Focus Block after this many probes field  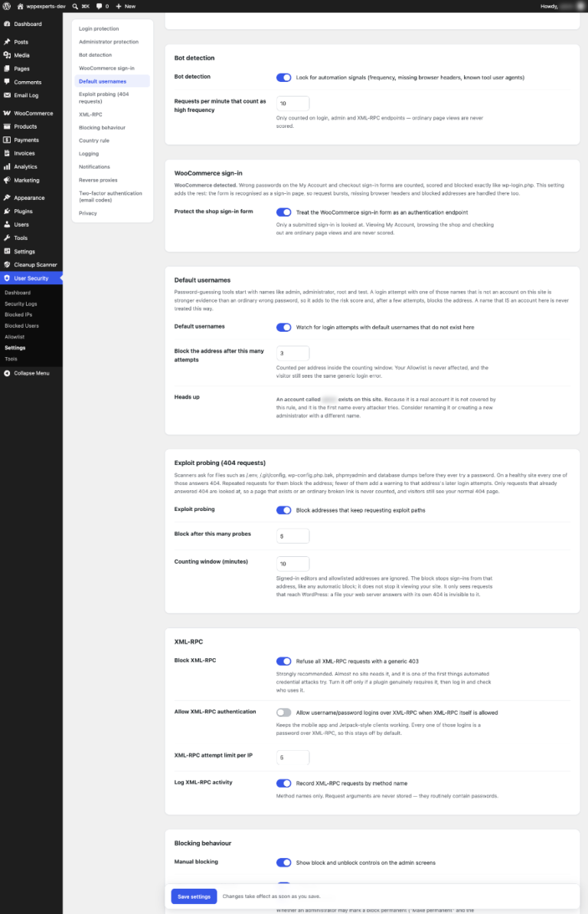pos(292,536)
